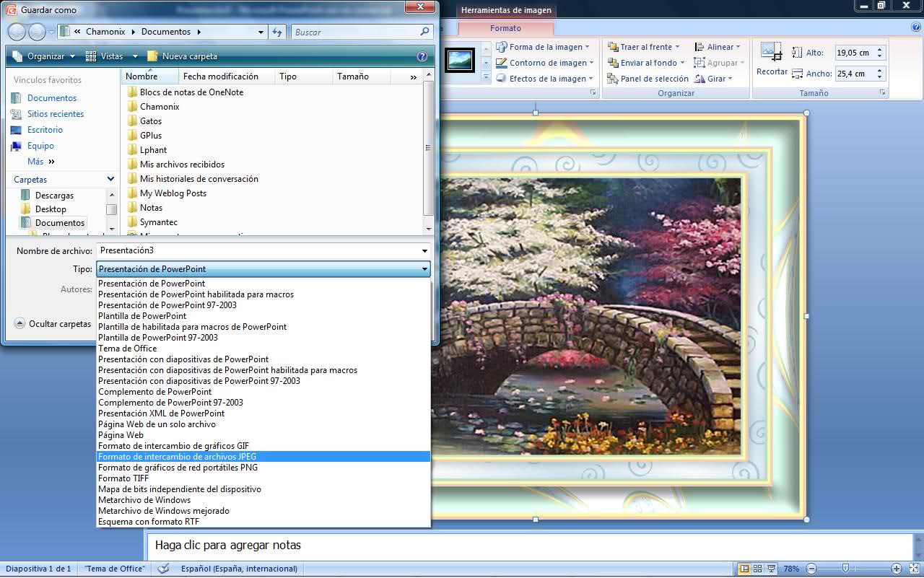Open the Alinear dropdown
Image resolution: width=924 pixels, height=578 pixels.
[718, 47]
